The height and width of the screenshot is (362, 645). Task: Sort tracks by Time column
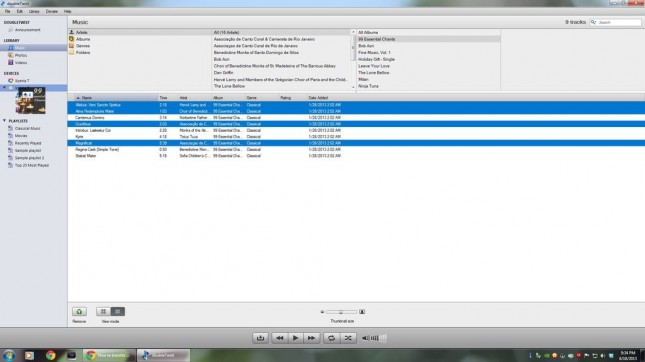coord(167,98)
